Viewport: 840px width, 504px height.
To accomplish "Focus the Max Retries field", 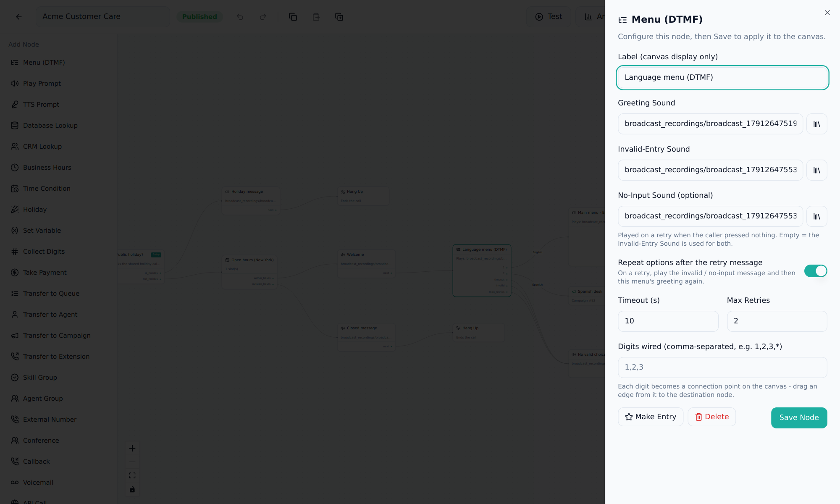I will point(777,321).
